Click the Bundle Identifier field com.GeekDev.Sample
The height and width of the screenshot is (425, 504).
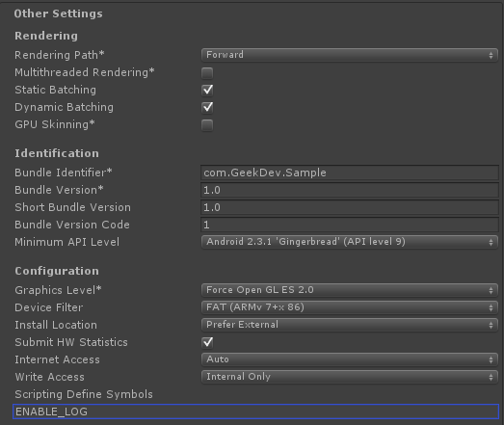click(350, 173)
